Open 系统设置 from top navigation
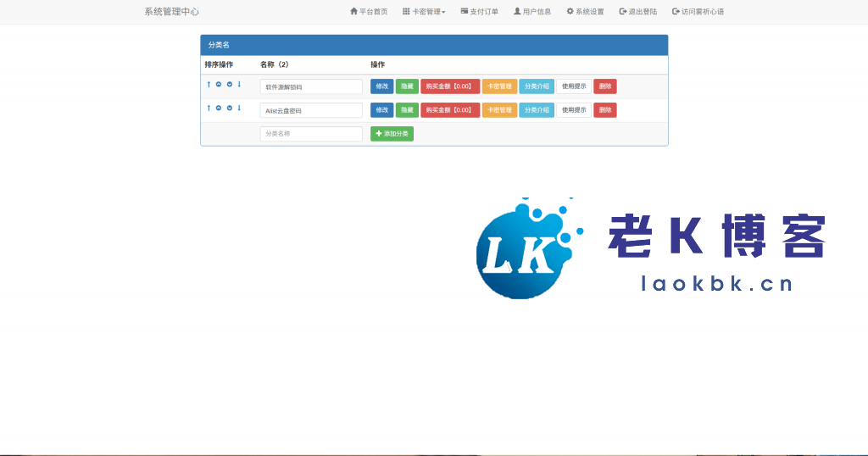The height and width of the screenshot is (456, 868). 585,12
